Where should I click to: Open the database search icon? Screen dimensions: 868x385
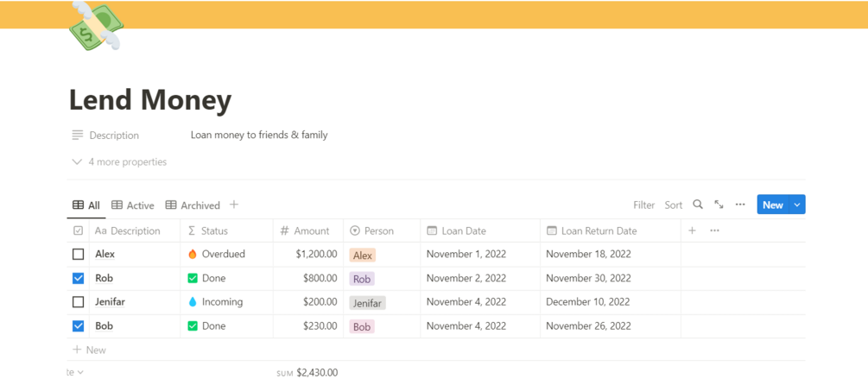[698, 205]
